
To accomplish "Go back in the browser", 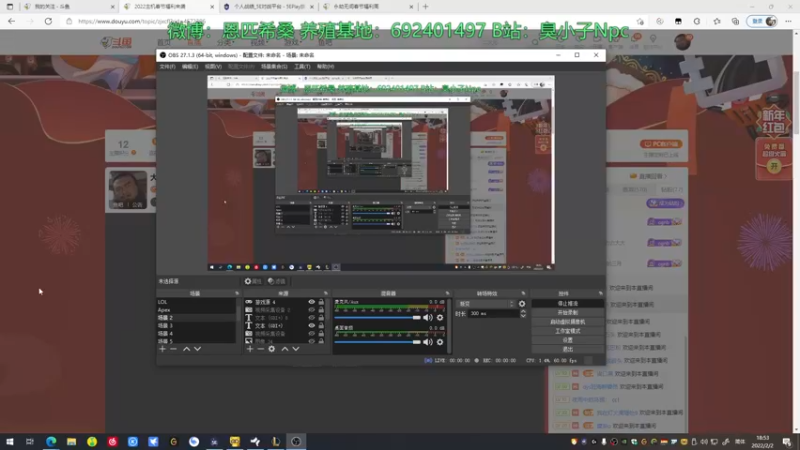I will (x=11, y=21).
